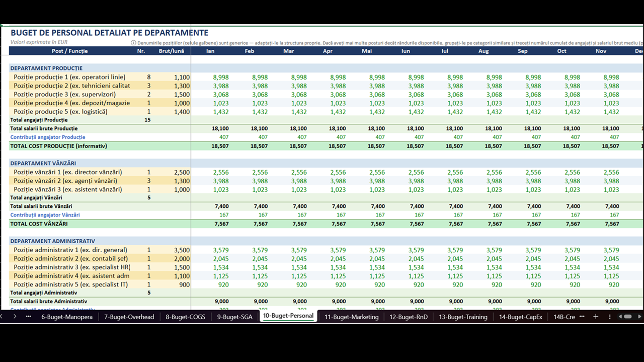The image size is (644, 362).
Task: Select the 'Mai' month header
Action: pos(367,51)
